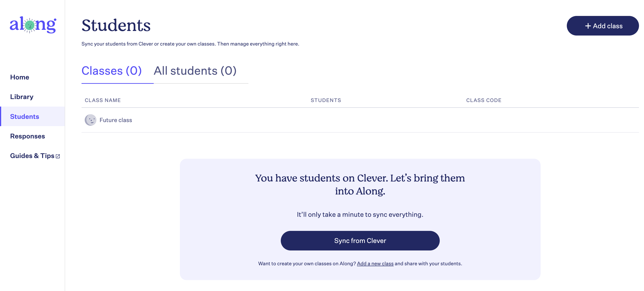Open the Guides & Tips external link icon
The image size is (644, 291).
[x=58, y=156]
